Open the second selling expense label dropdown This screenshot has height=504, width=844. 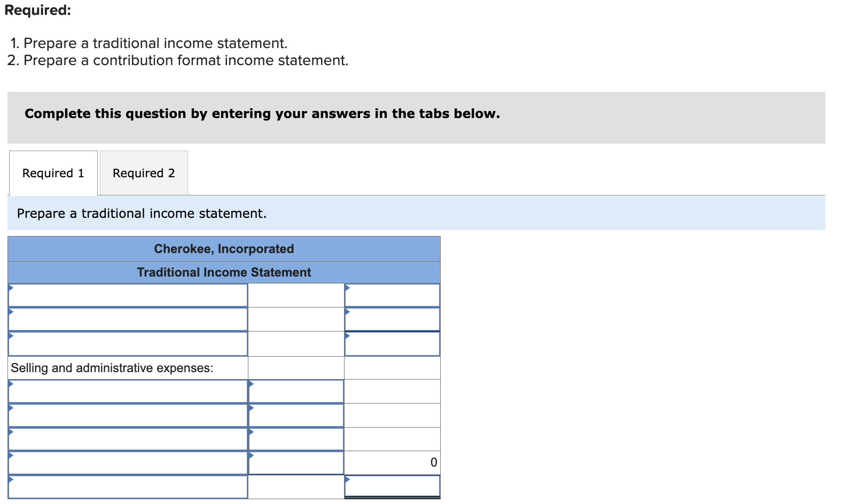tap(127, 415)
